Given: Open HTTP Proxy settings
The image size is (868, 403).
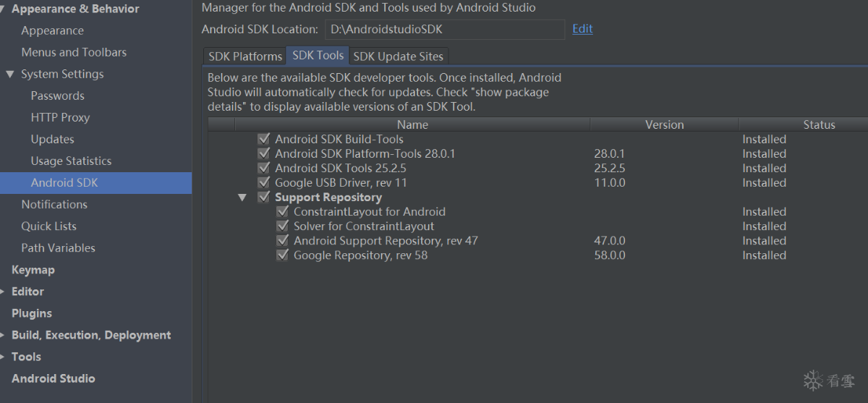Looking at the screenshot, I should pyautogui.click(x=60, y=117).
